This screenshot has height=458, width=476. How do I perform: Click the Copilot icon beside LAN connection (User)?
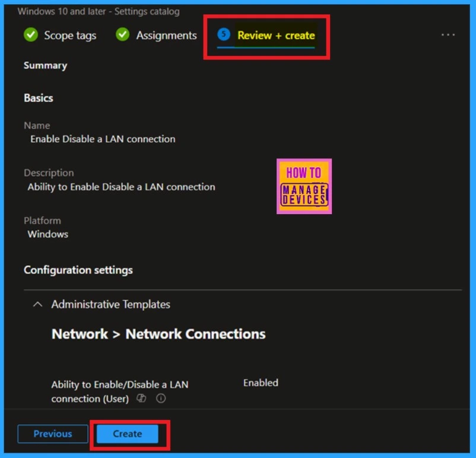(141, 398)
